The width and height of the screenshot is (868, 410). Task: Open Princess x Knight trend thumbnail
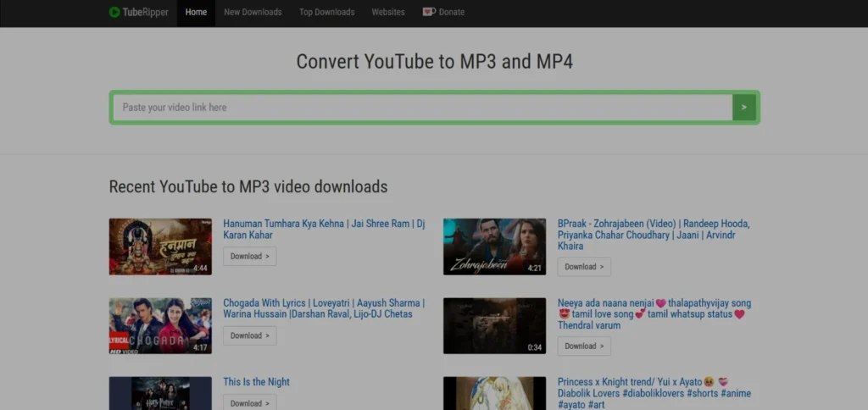click(x=494, y=393)
